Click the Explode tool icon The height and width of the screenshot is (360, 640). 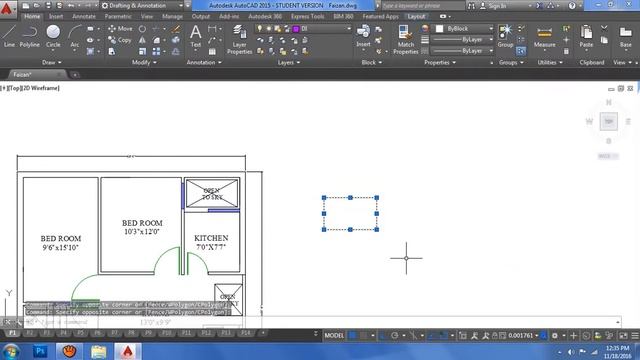coord(176,40)
